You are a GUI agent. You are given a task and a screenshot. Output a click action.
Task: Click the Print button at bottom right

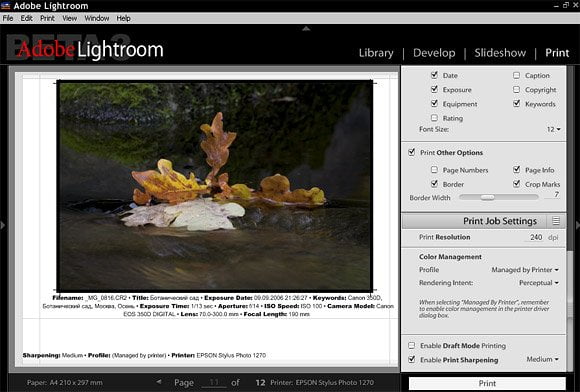pyautogui.click(x=487, y=383)
